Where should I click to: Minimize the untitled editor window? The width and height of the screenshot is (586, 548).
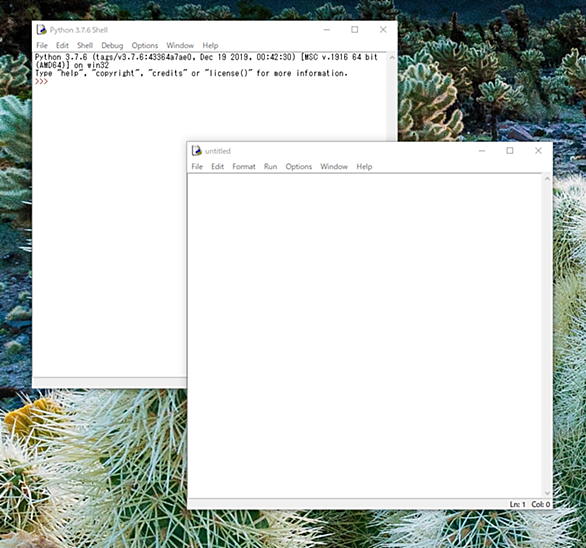pyautogui.click(x=482, y=151)
